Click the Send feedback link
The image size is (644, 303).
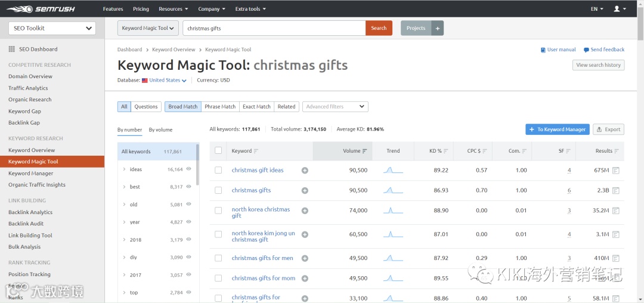pyautogui.click(x=604, y=50)
